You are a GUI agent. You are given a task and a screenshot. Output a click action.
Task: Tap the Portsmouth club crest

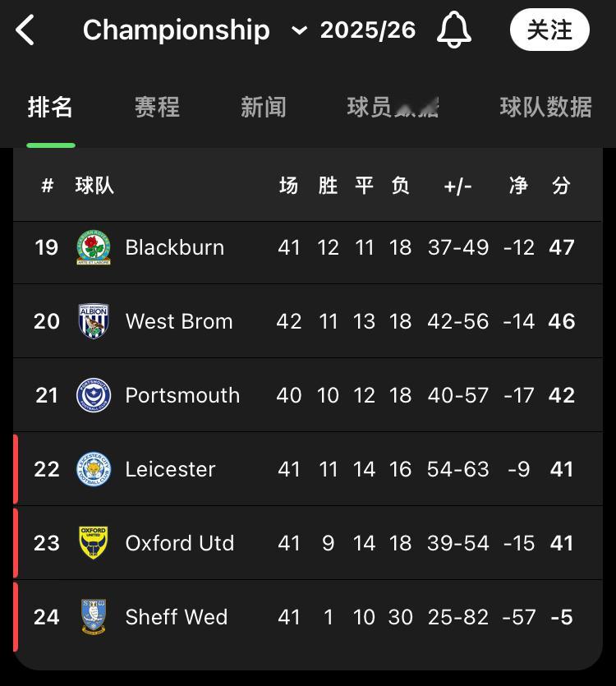pyautogui.click(x=94, y=395)
